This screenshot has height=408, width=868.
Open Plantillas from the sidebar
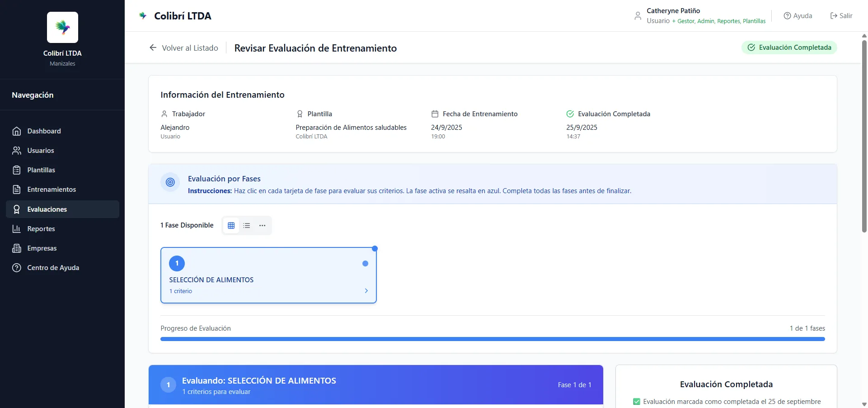point(62,170)
